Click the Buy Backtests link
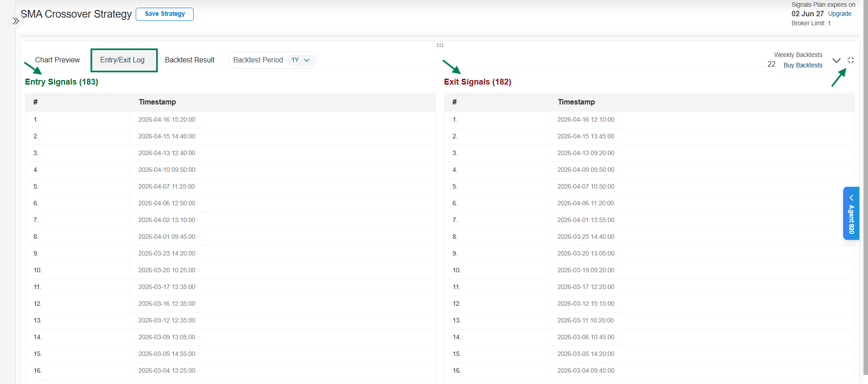Screen dimensions: 868x384 802,65
